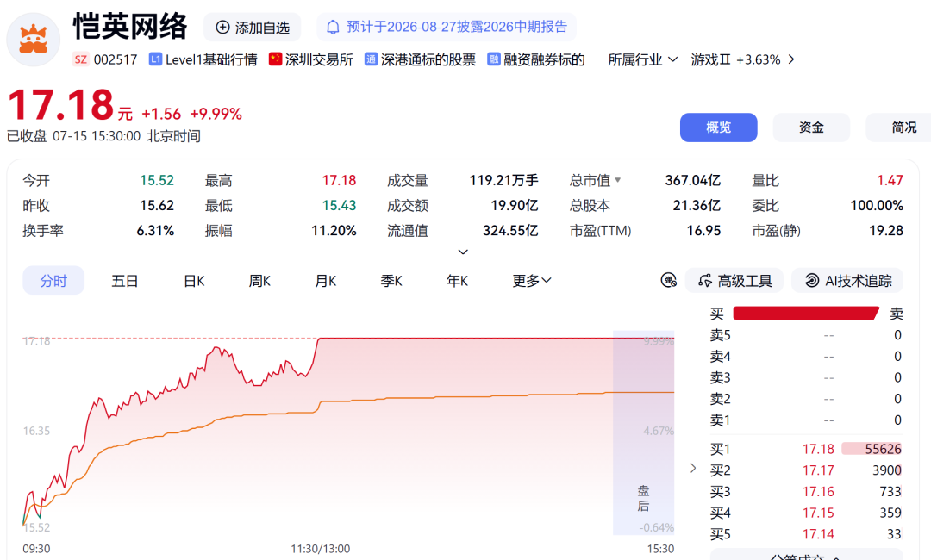Image resolution: width=931 pixels, height=560 pixels.
Task: Open the 2026中期报告 disclosure notice
Action: tap(447, 28)
